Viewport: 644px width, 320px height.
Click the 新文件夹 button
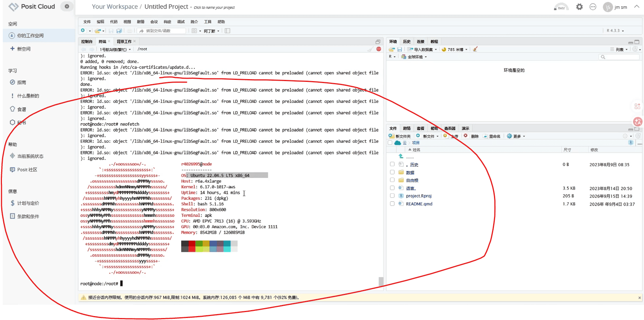(x=400, y=136)
